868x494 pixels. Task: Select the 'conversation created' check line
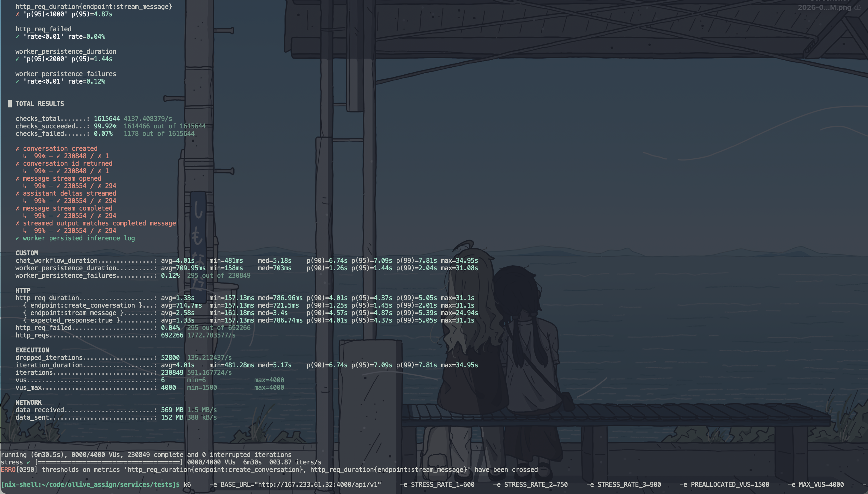57,148
